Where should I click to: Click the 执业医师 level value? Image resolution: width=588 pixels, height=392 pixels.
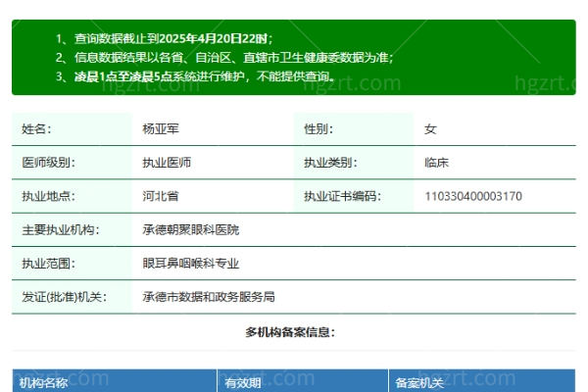pos(167,163)
